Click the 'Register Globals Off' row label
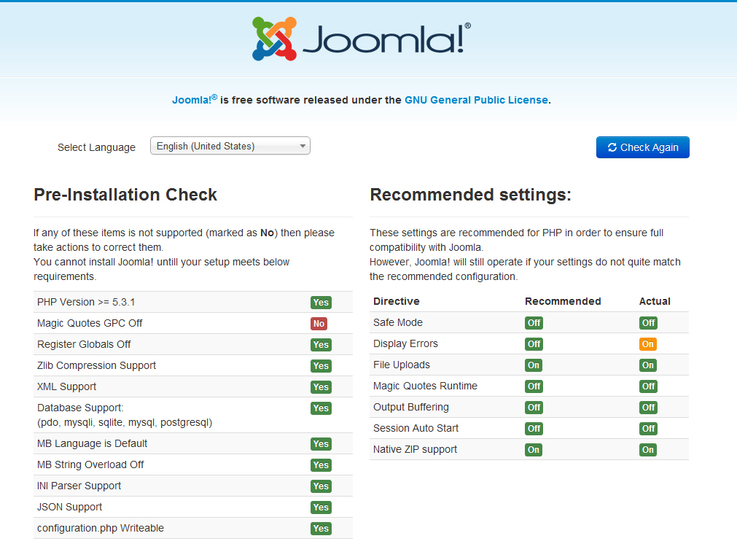The height and width of the screenshot is (560, 737). [x=84, y=344]
